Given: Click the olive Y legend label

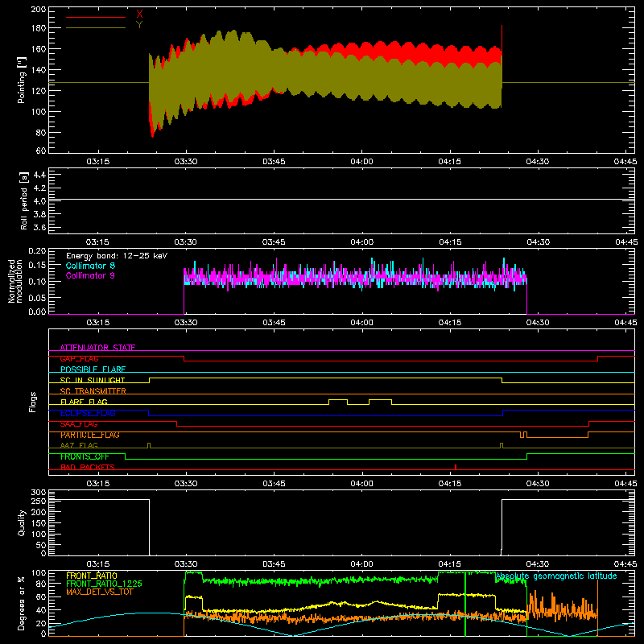Looking at the screenshot, I should click(x=139, y=25).
